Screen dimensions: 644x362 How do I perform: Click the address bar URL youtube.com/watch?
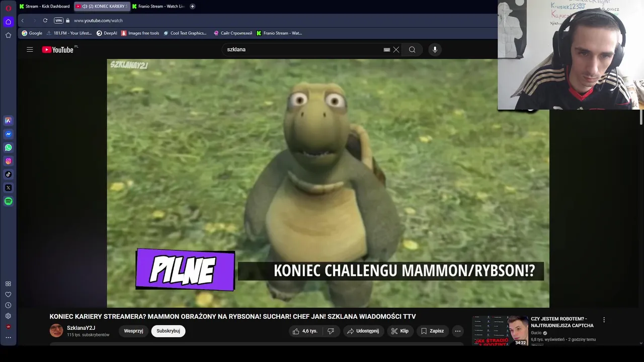point(98,21)
